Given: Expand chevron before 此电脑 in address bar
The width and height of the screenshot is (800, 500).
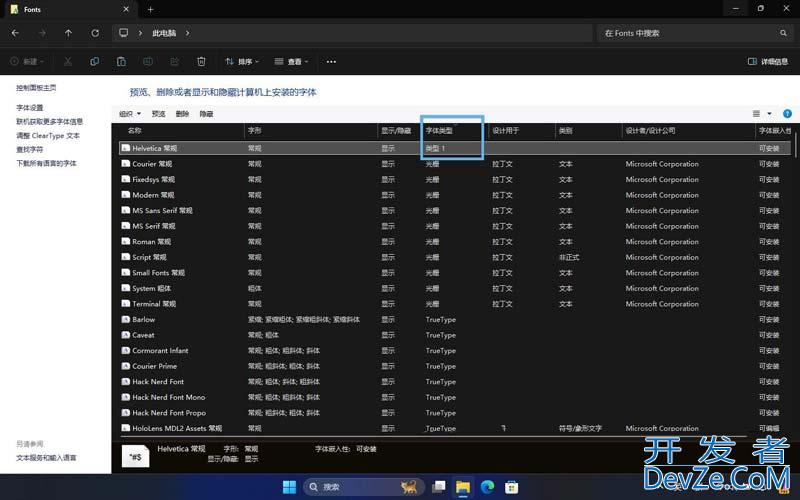Looking at the screenshot, I should click(140, 33).
